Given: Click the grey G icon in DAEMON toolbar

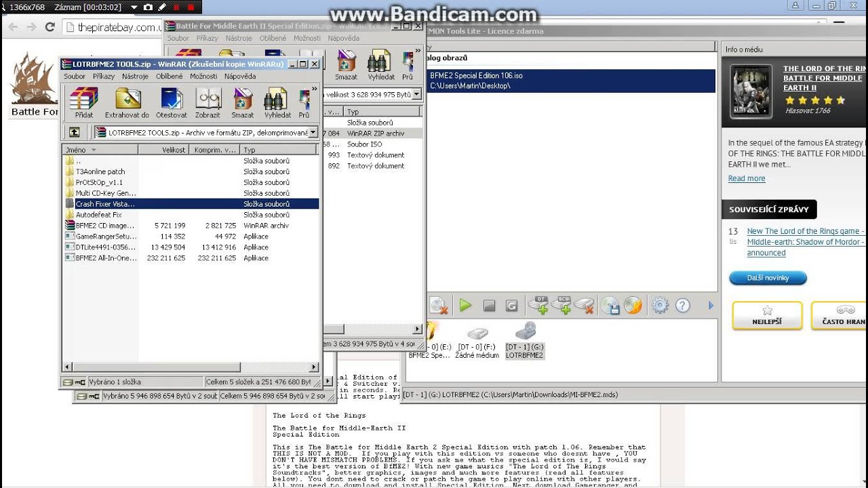Looking at the screenshot, I should click(x=512, y=306).
